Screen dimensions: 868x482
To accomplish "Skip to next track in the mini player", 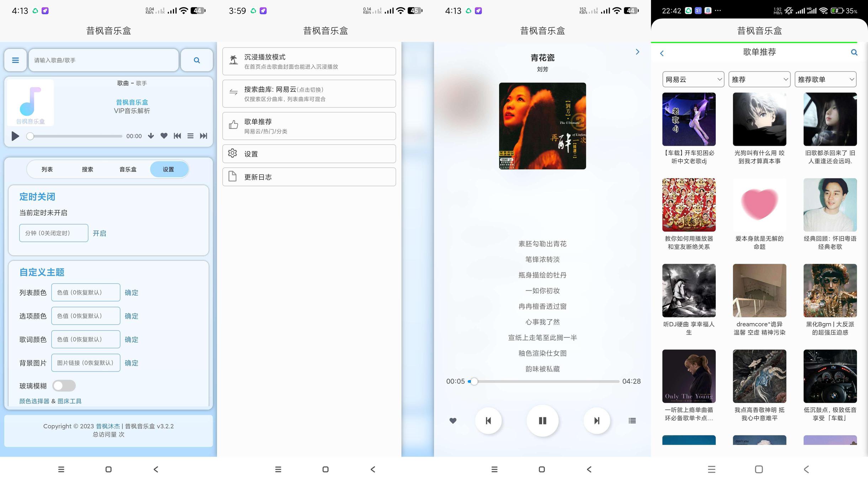I will click(x=203, y=136).
